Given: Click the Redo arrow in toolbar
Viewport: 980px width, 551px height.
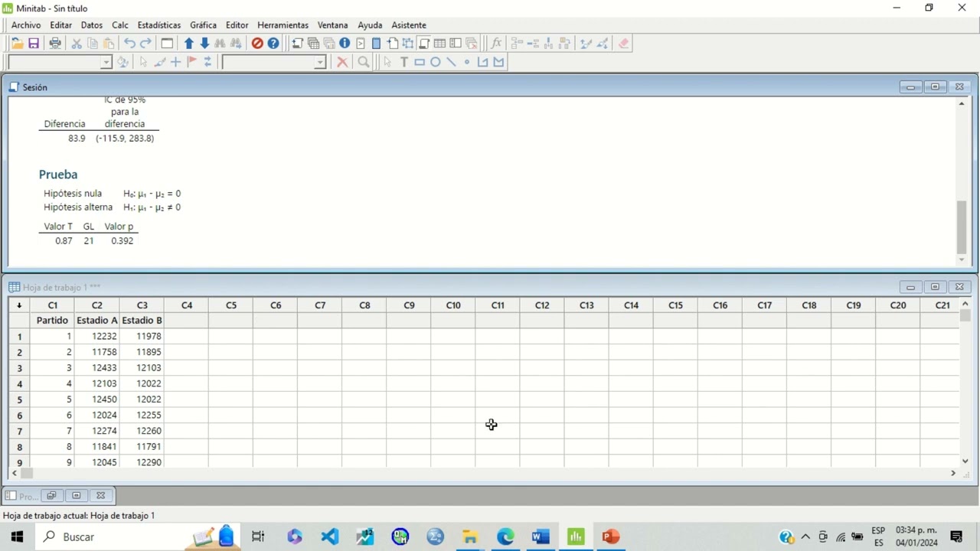Looking at the screenshot, I should (x=145, y=44).
